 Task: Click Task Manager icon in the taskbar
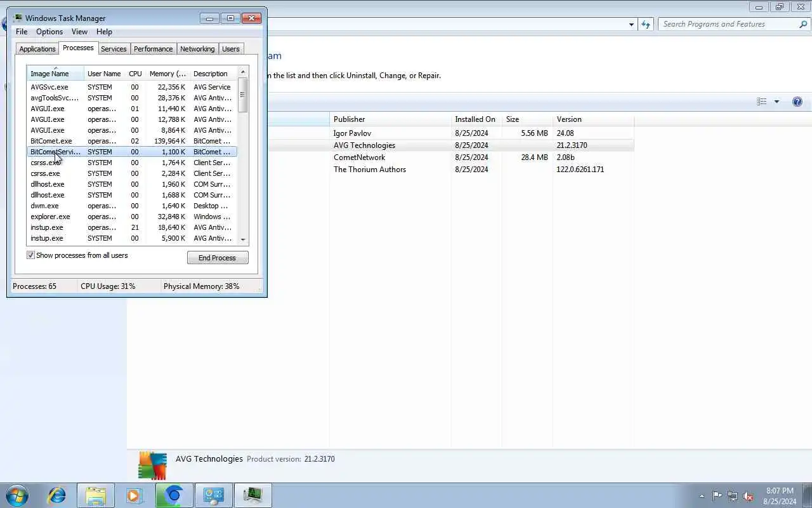click(x=253, y=495)
